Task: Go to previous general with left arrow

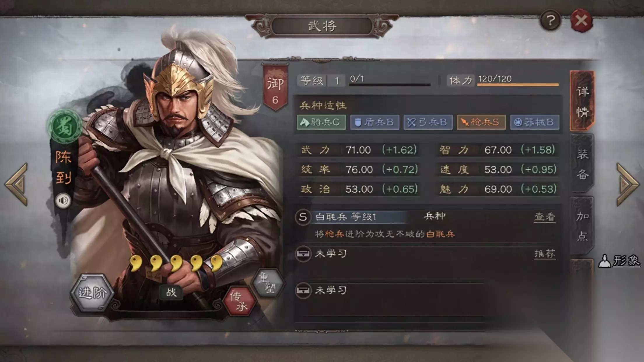Action: 16,184
